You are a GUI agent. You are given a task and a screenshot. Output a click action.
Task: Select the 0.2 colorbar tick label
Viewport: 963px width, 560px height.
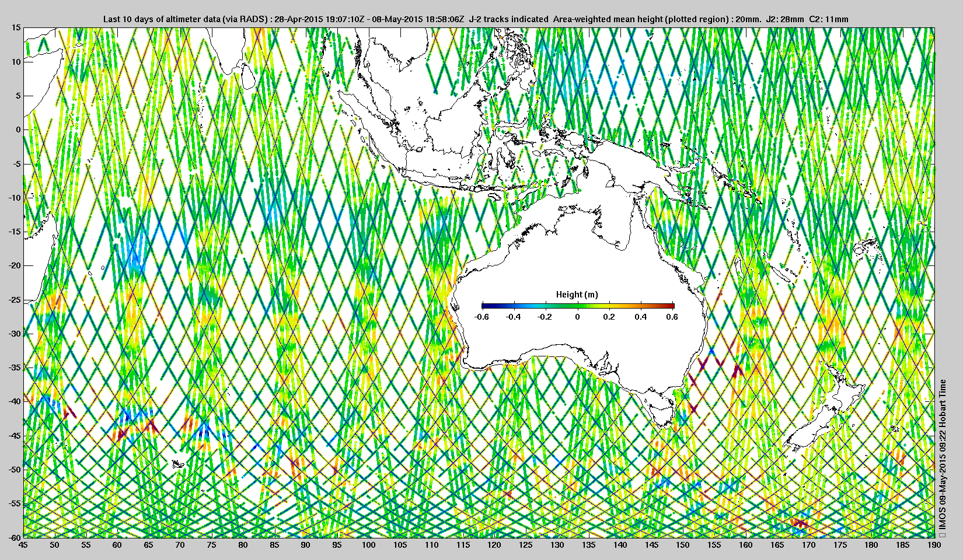(x=609, y=317)
